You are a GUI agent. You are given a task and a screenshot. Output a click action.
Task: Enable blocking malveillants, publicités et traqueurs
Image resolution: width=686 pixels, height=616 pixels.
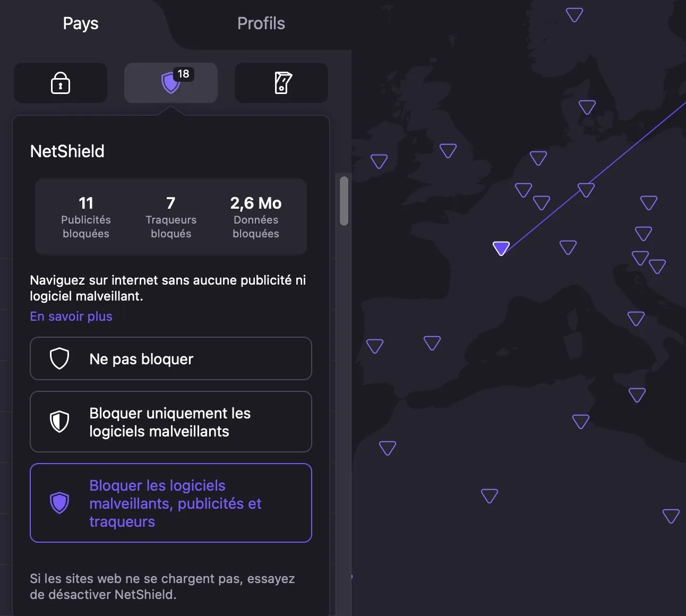[x=171, y=503]
